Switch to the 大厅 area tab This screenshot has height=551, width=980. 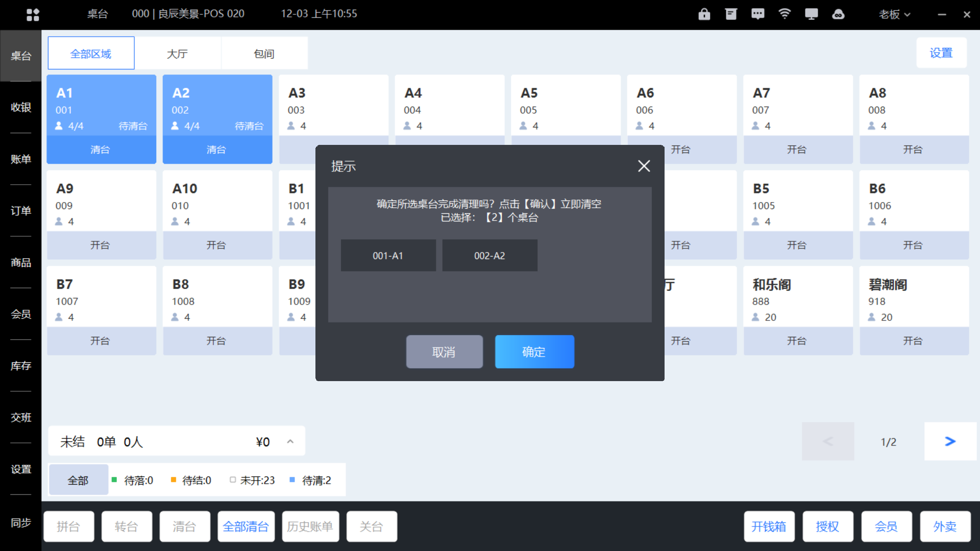click(x=177, y=54)
